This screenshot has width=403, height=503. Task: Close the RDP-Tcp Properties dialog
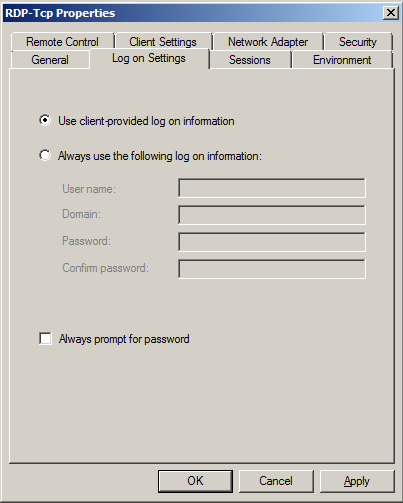click(x=391, y=13)
